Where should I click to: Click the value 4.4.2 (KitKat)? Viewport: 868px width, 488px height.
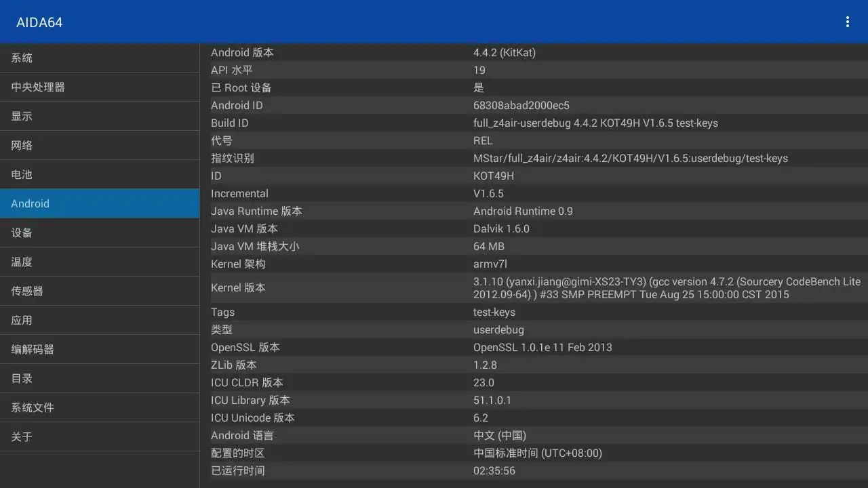505,52
